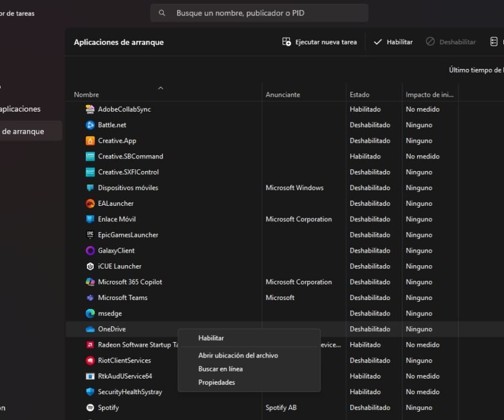
Task: Click the search box for name or PID
Action: click(x=259, y=13)
